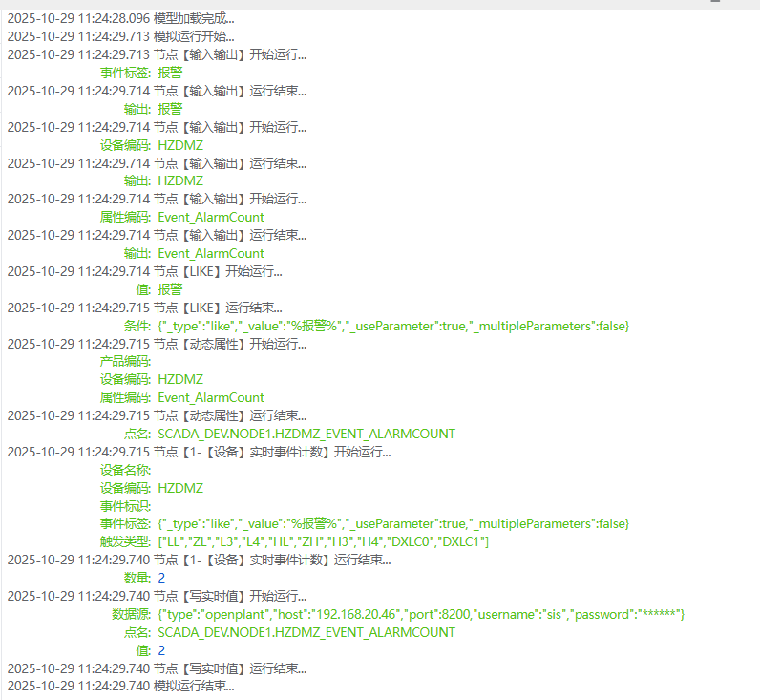
Task: Select the 节点【写实时值】开始运行 entry
Action: pos(157,596)
